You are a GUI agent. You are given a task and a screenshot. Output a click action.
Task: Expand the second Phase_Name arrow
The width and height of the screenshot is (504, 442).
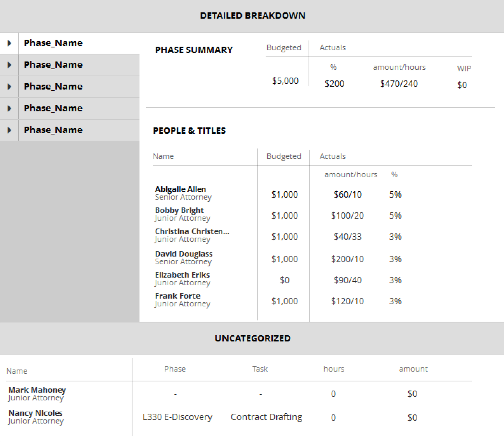(x=9, y=65)
